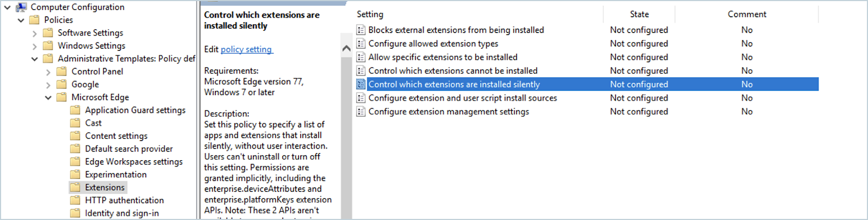Open the Edit policy setting link
The height and width of the screenshot is (220, 868).
[x=246, y=49]
